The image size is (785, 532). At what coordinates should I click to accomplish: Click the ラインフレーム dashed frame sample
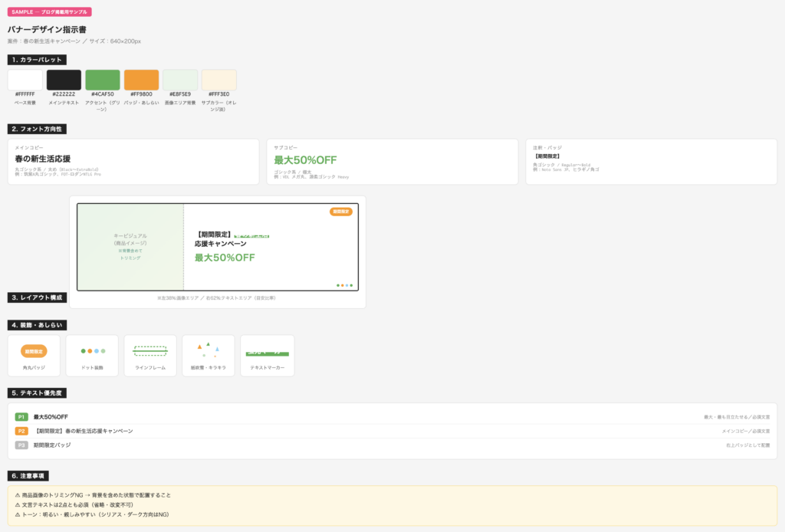[x=150, y=352]
